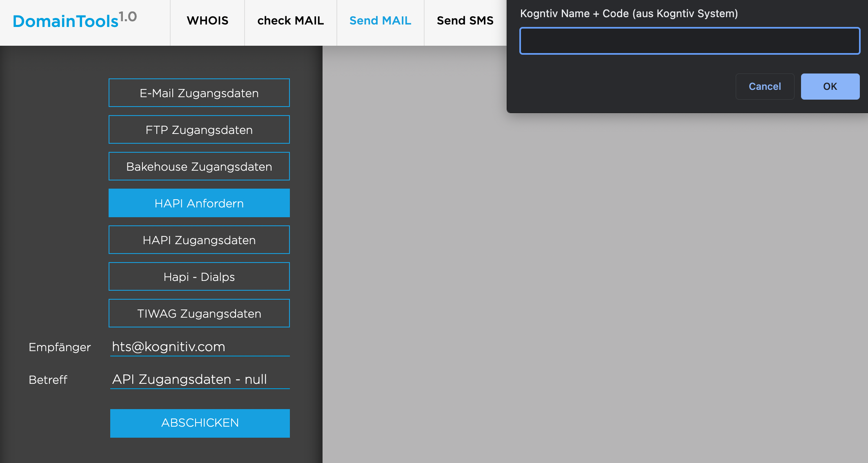Screen dimensions: 868x463
Task: Click the HAPI Anfordern button
Action: (199, 203)
